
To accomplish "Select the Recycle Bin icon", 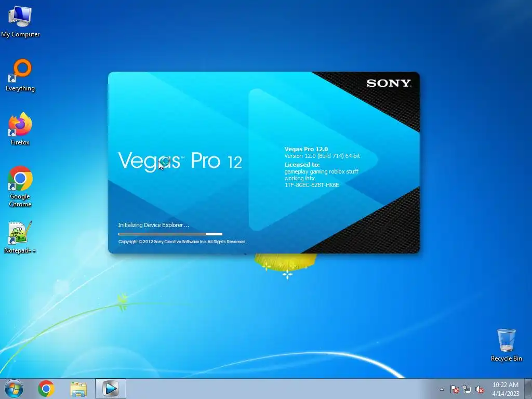I will pyautogui.click(x=506, y=345).
